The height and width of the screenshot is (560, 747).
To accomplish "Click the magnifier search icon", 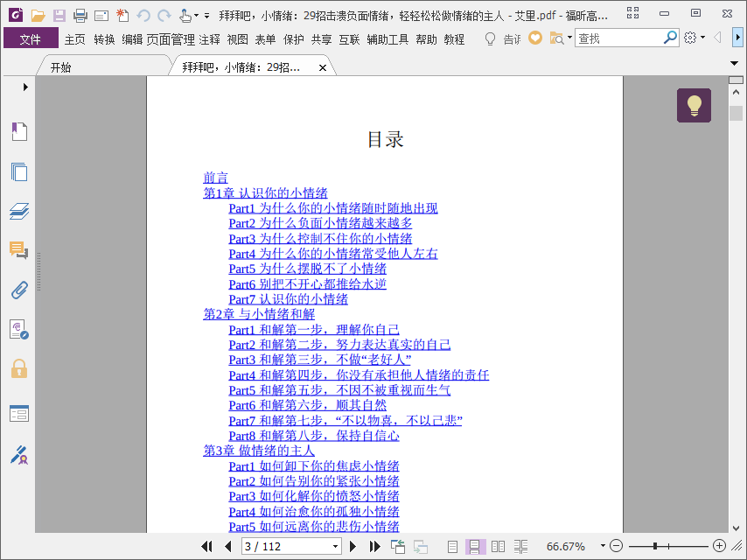I will (670, 38).
